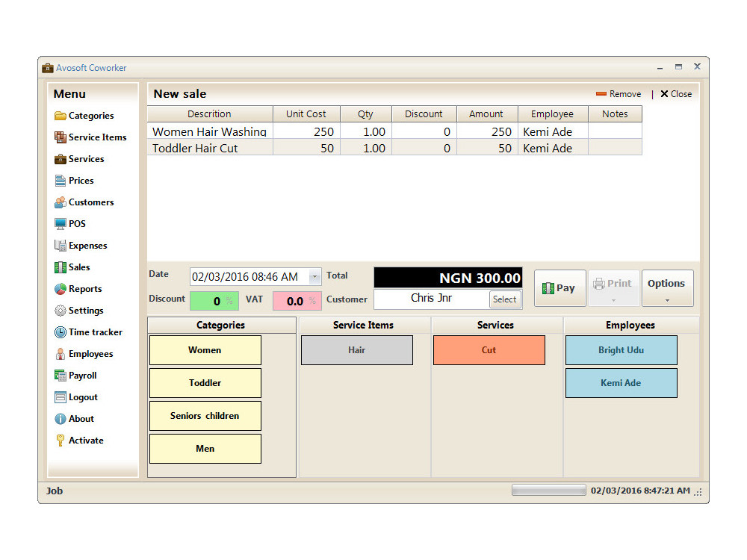The image size is (747, 560).
Task: Pick employee Bright Udu
Action: coord(622,350)
